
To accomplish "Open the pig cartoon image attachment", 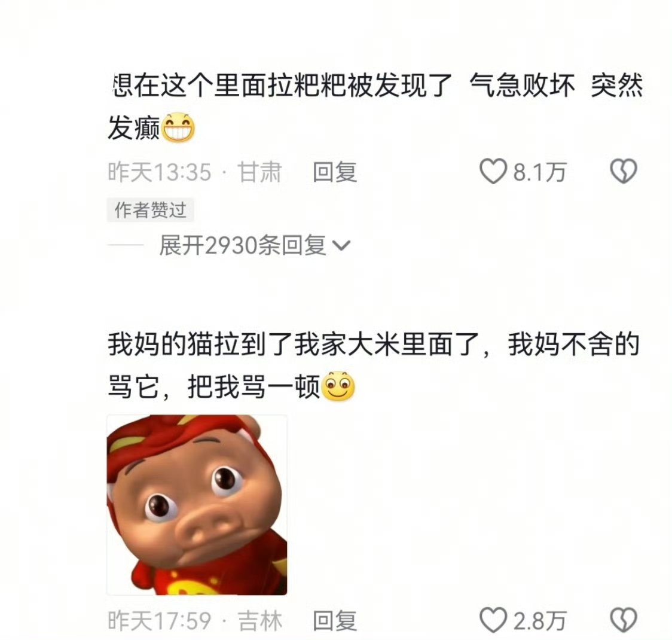I will pyautogui.click(x=197, y=505).
